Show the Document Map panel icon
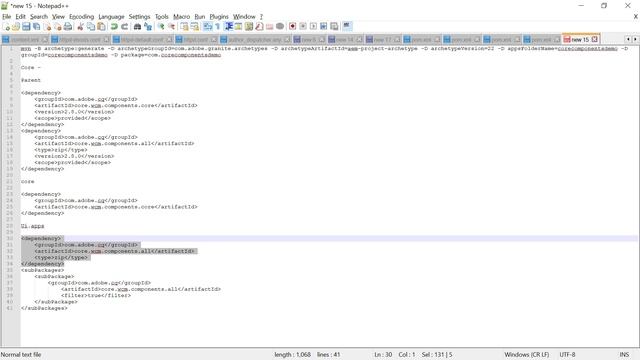640x360 pixels. tap(249, 27)
